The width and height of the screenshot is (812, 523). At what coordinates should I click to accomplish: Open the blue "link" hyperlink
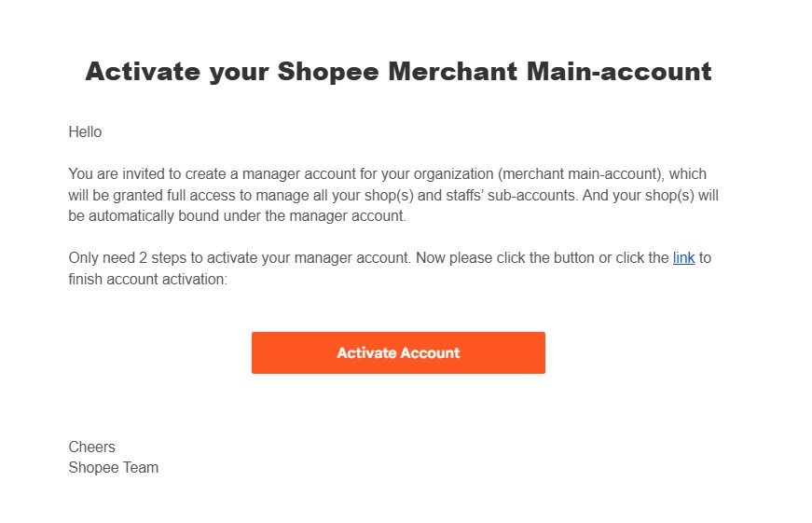coord(683,258)
